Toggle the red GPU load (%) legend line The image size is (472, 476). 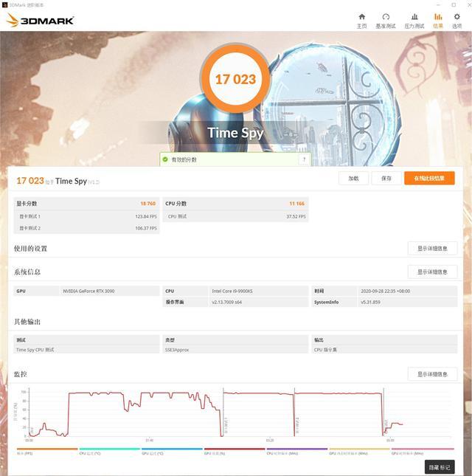tap(235, 449)
